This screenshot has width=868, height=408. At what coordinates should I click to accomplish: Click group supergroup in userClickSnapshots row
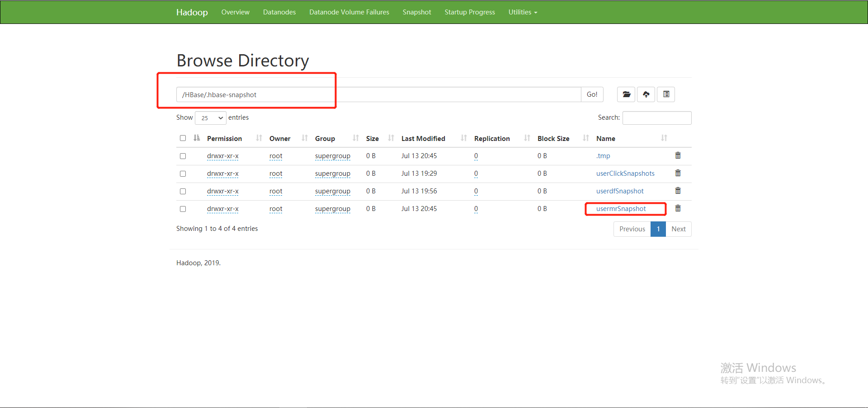click(333, 174)
